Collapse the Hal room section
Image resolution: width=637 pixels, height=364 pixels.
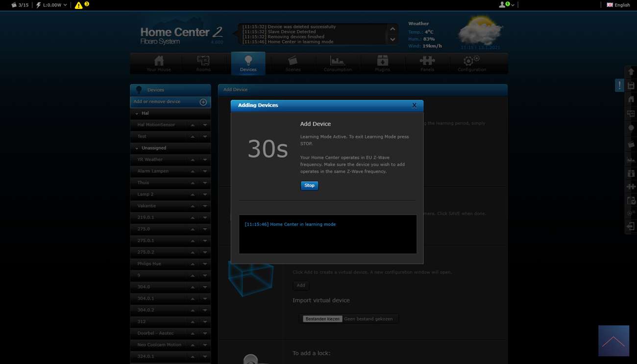coord(137,114)
